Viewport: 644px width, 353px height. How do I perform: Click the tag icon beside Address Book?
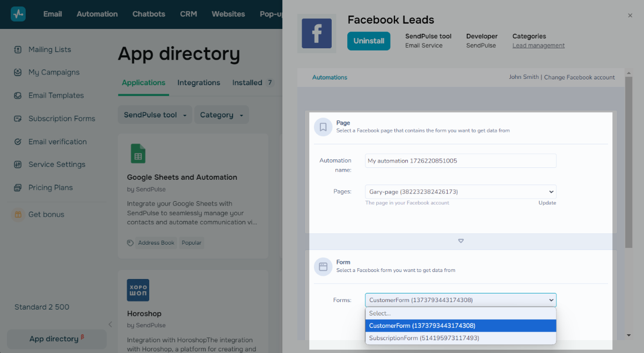[130, 243]
